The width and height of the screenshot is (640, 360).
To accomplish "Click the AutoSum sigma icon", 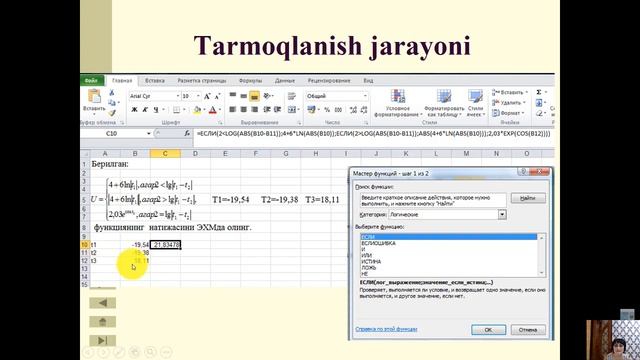I will 539,92.
